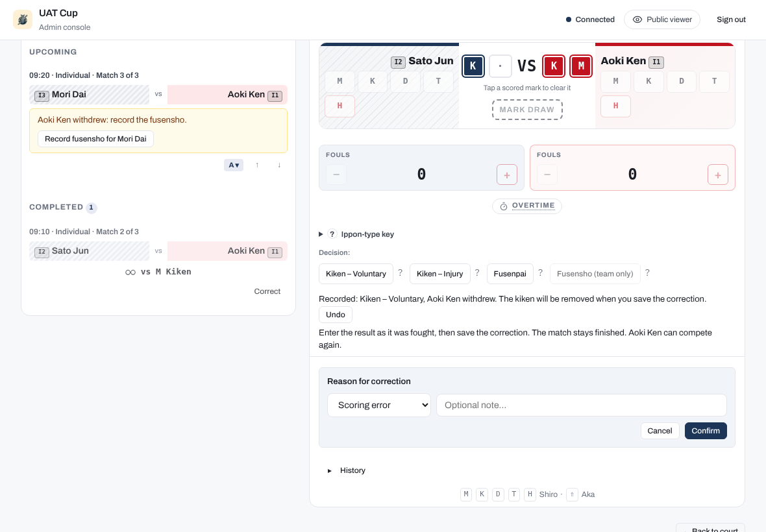Screen dimensions: 766x532
Task: Move Match 3 up in the queue
Action: tap(258, 165)
